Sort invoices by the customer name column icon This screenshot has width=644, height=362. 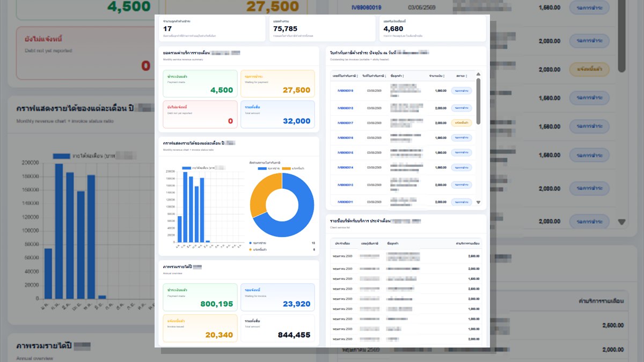tap(402, 76)
